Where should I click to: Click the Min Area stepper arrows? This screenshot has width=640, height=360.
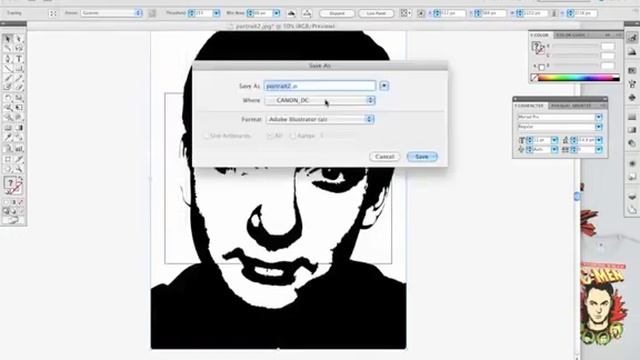[250, 13]
